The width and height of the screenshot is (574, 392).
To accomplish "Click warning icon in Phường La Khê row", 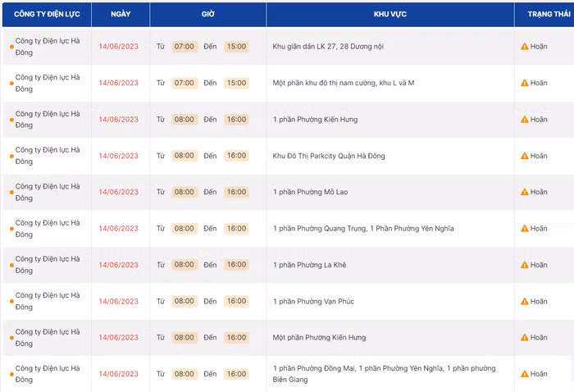I will [x=525, y=265].
